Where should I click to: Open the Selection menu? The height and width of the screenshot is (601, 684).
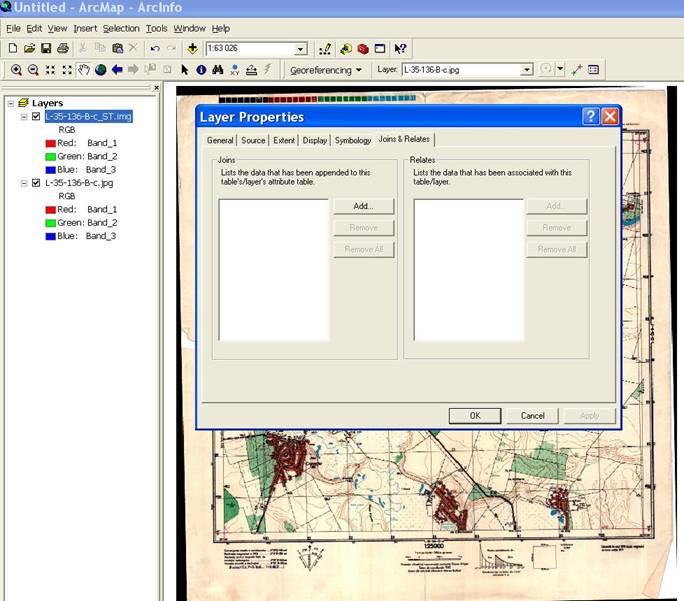point(121,28)
